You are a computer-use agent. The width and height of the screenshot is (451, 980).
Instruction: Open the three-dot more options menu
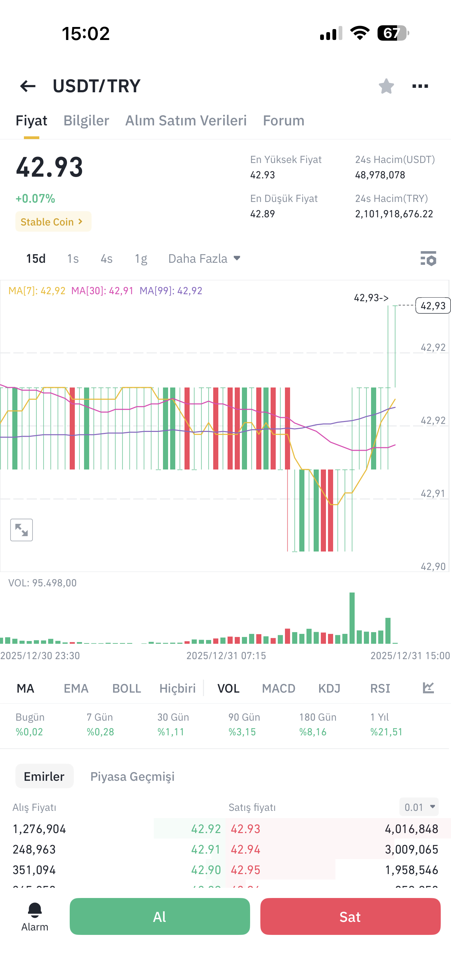point(420,86)
